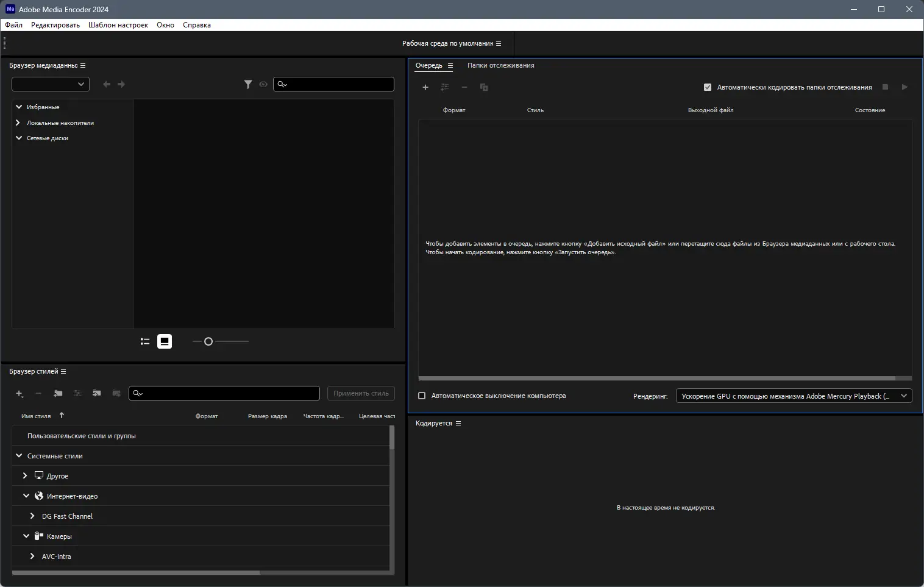The image size is (924, 587).
Task: Go back in the media browser
Action: tap(107, 84)
